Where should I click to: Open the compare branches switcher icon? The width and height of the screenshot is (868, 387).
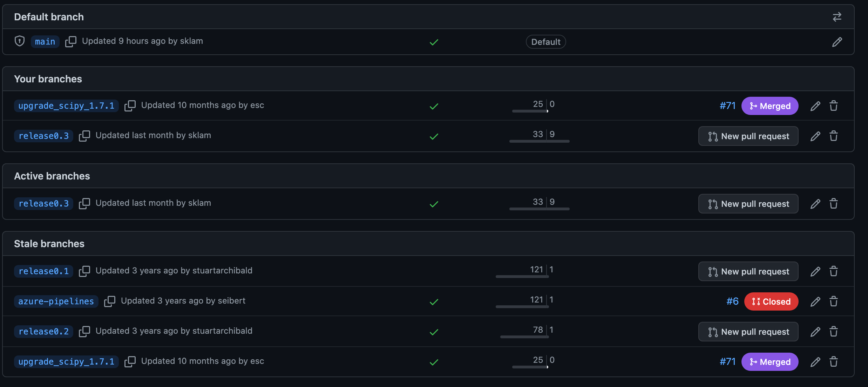pyautogui.click(x=837, y=16)
